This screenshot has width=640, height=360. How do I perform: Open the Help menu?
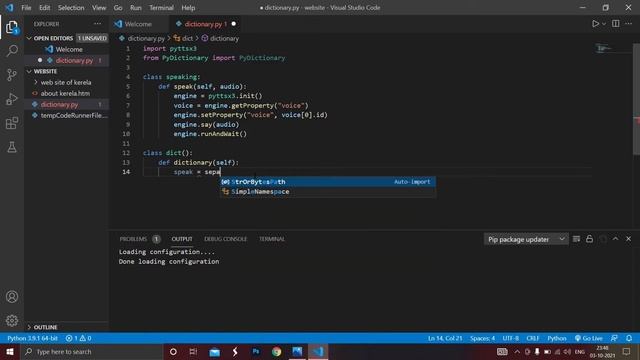tap(188, 7)
